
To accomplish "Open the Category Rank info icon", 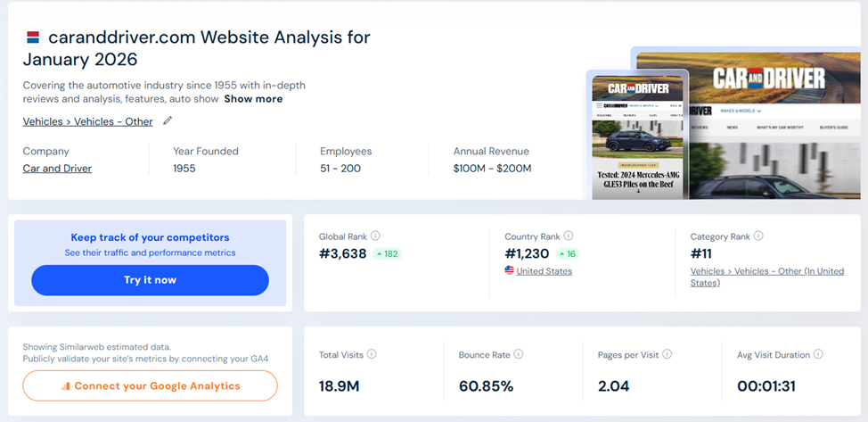I will coord(758,236).
